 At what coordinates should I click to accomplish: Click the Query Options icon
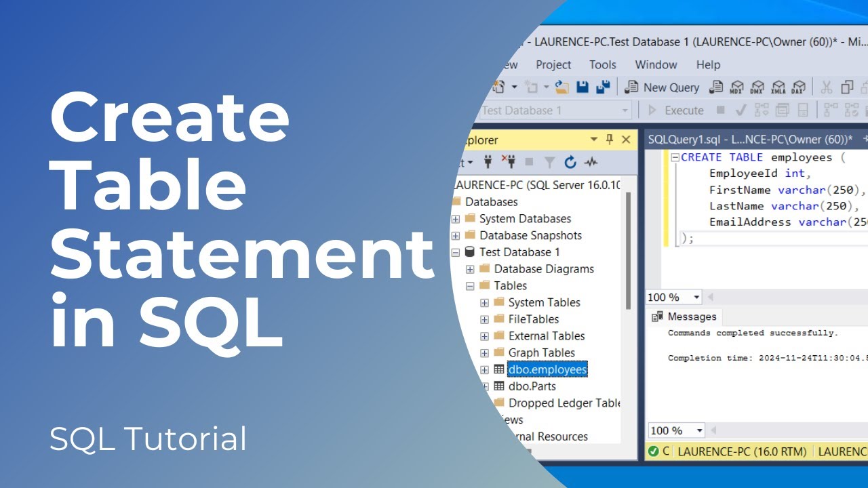(x=782, y=110)
